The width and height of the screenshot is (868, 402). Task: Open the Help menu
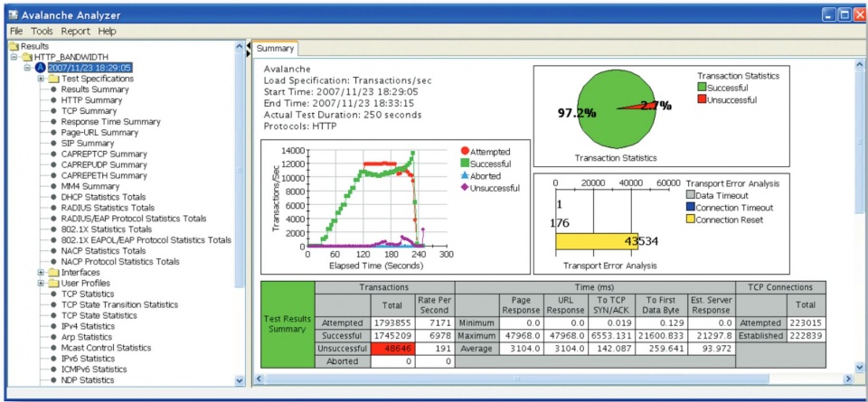pyautogui.click(x=108, y=32)
